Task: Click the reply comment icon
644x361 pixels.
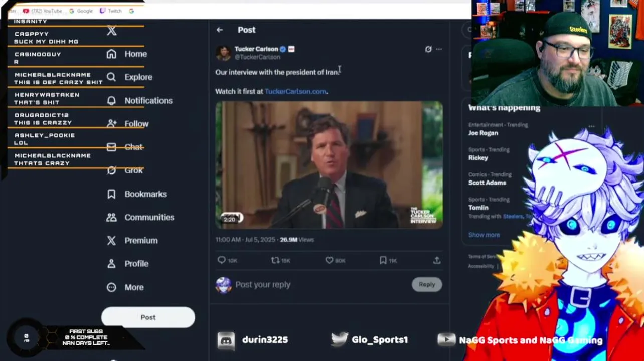Action: 221,260
